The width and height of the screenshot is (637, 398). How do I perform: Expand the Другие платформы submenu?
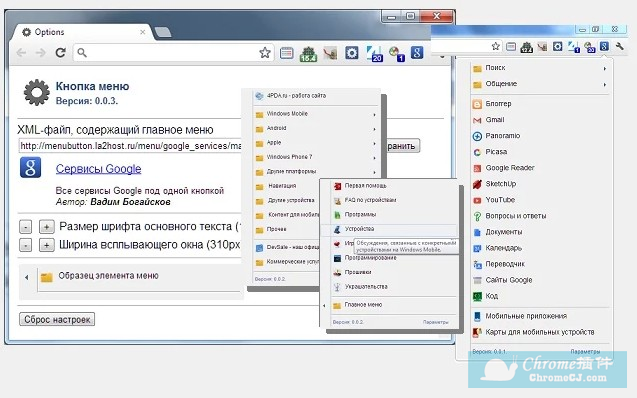pyautogui.click(x=316, y=172)
